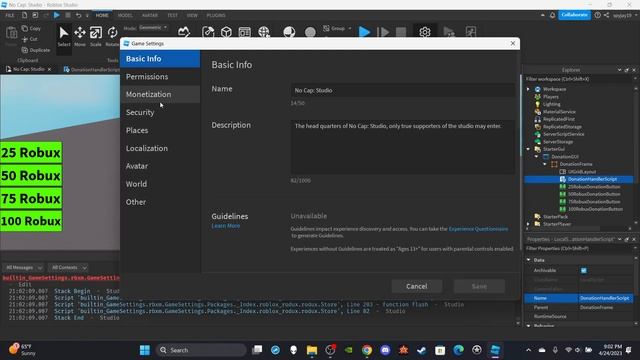Activate the Scale tool
Screen dimensions: 640x360
(96, 36)
